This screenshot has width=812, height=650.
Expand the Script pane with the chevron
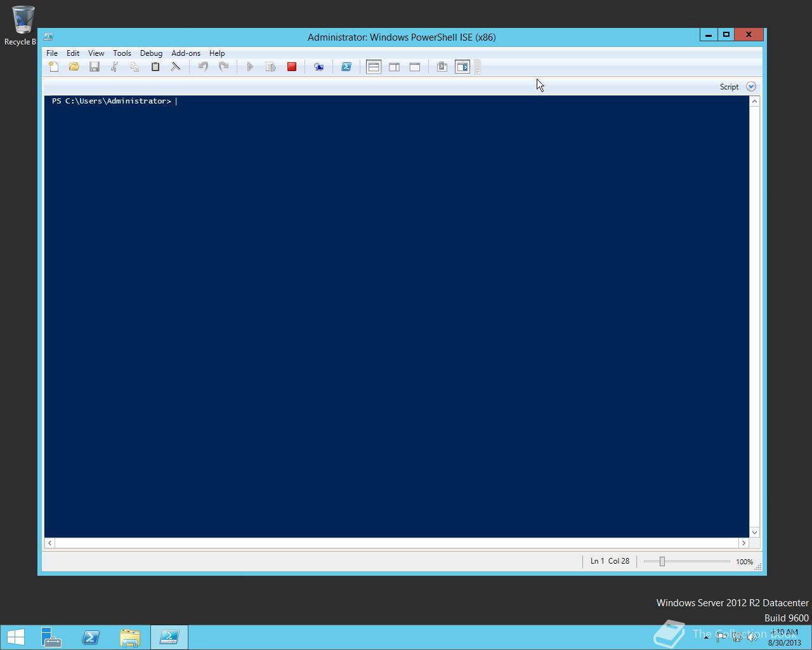[751, 86]
